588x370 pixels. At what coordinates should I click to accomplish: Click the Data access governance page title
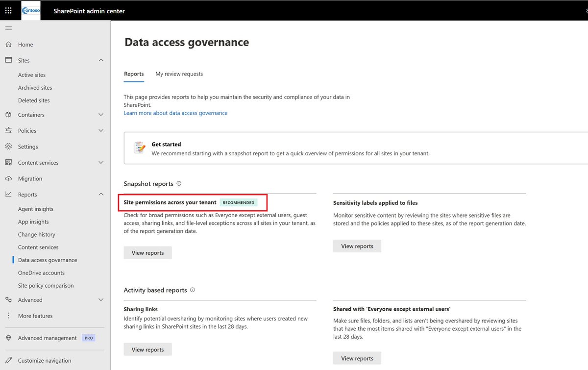(187, 42)
